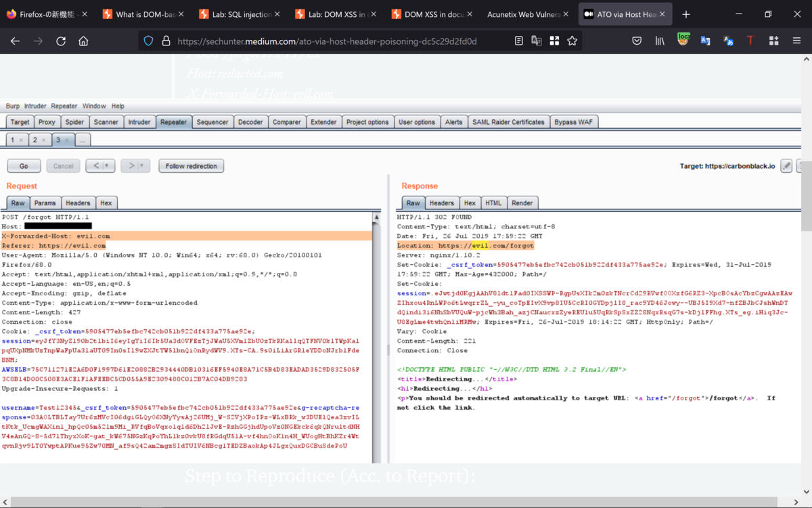Click the Target: https://carbonblack.io label
Image resolution: width=812 pixels, height=508 pixels.
[727, 166]
